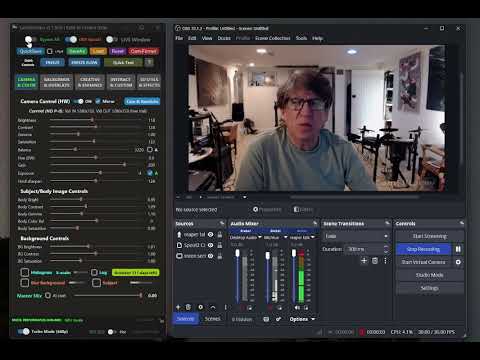The width and height of the screenshot is (480, 360).
Task: Open the Desktop Audio channel dropdown
Action: click(x=260, y=237)
